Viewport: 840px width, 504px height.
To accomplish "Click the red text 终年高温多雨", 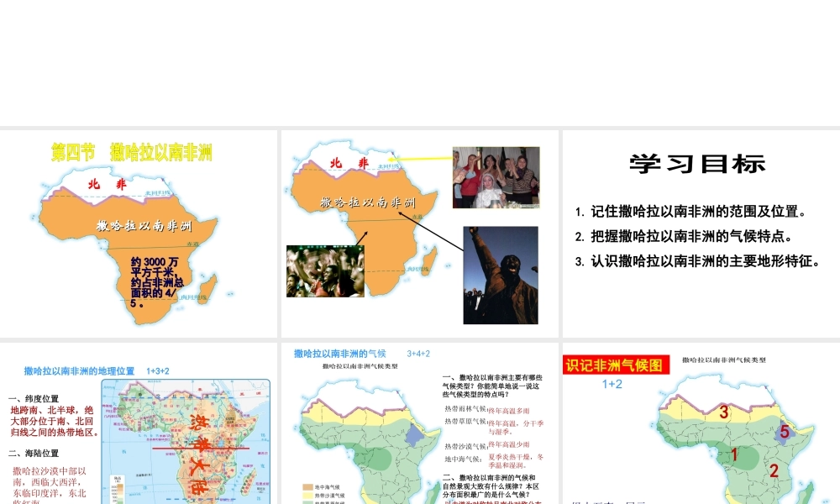I will click(x=509, y=411).
